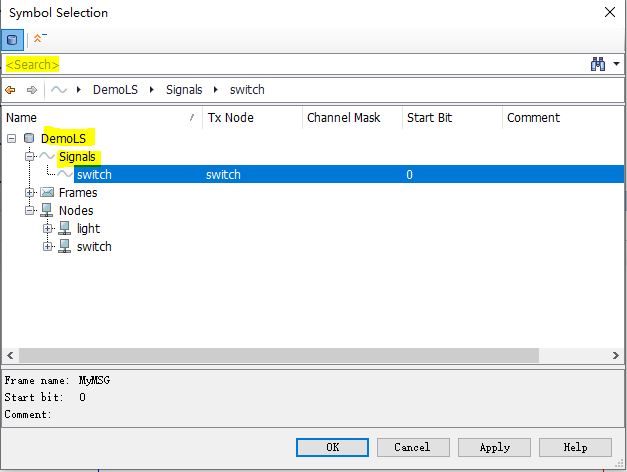The height and width of the screenshot is (472, 627).
Task: Sort by the Tx Node column header
Action: (252, 118)
